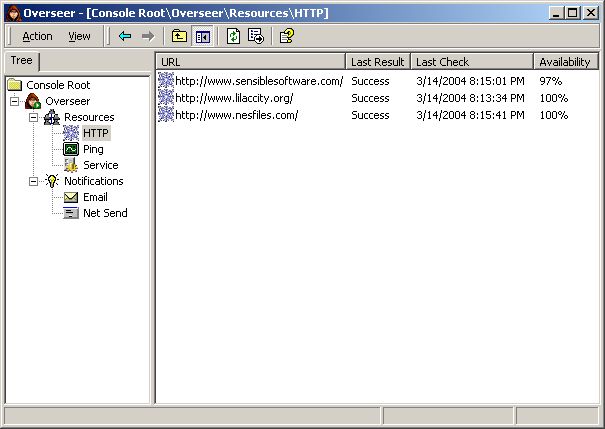
Task: Sort by the Availability column header
Action: click(566, 62)
